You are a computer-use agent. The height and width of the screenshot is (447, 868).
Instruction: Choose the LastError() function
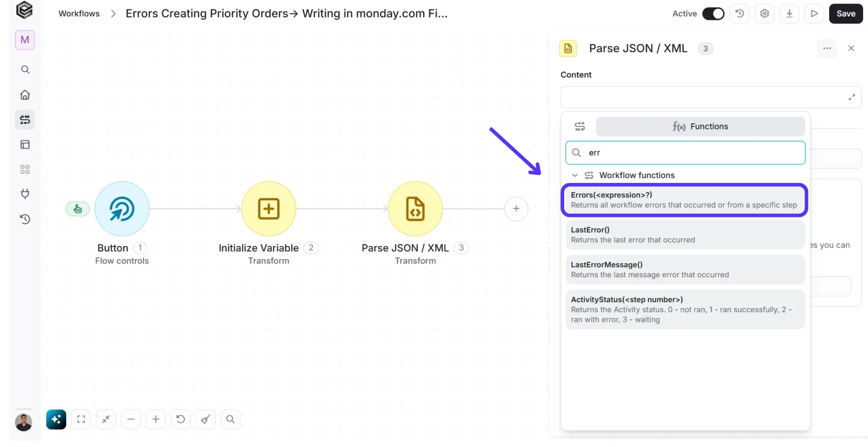point(685,235)
